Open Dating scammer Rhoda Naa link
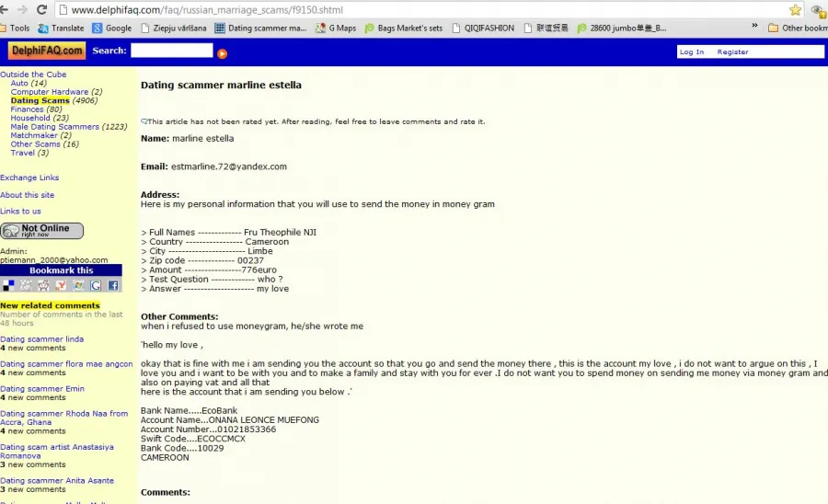Screen dimensions: 828x504 pos(63,418)
